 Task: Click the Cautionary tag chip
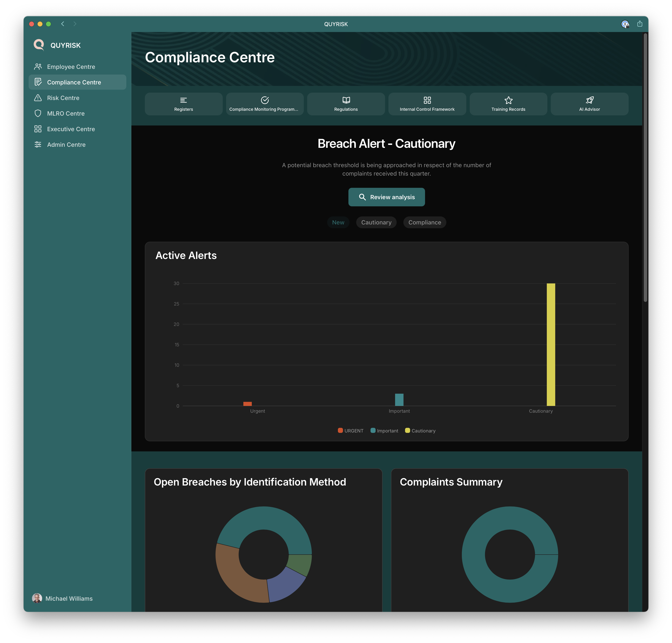point(376,222)
